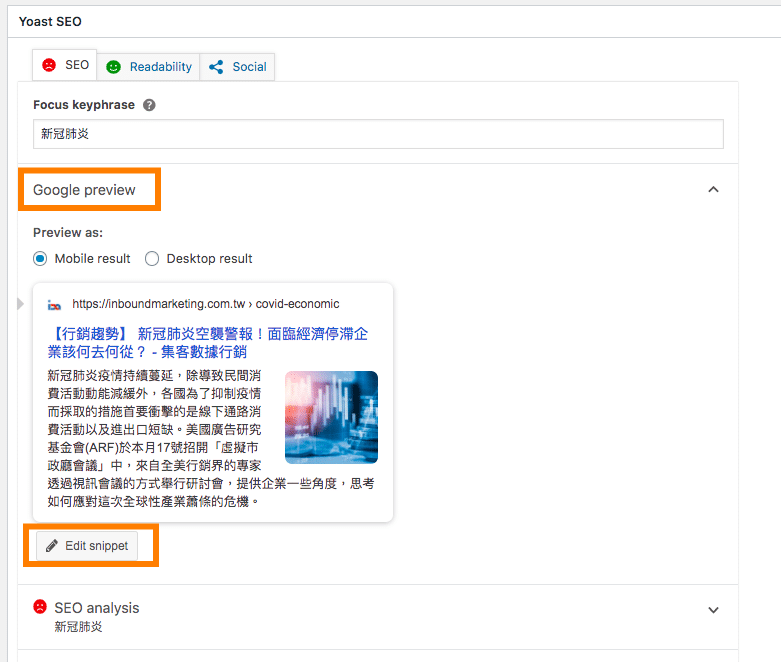
Task: Click the preview URL inboundmarketing.com.tw
Action: (x=206, y=304)
